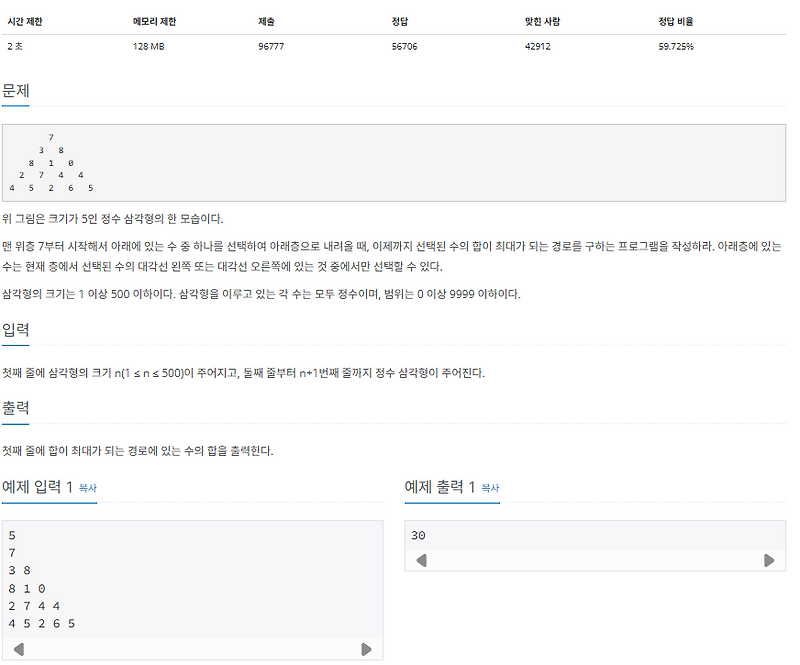
Task: Click the 문제 section heading
Action: (18, 89)
